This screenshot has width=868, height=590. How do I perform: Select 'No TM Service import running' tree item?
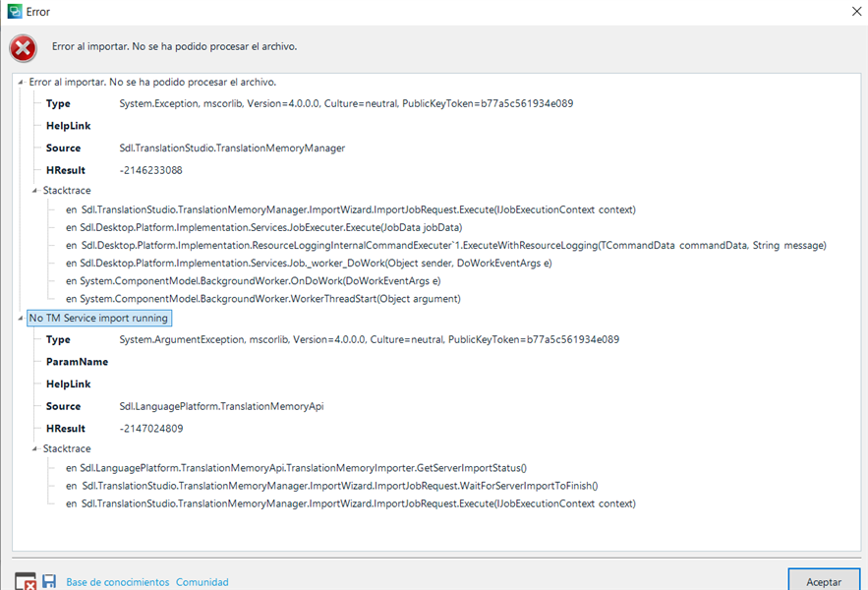(98, 318)
